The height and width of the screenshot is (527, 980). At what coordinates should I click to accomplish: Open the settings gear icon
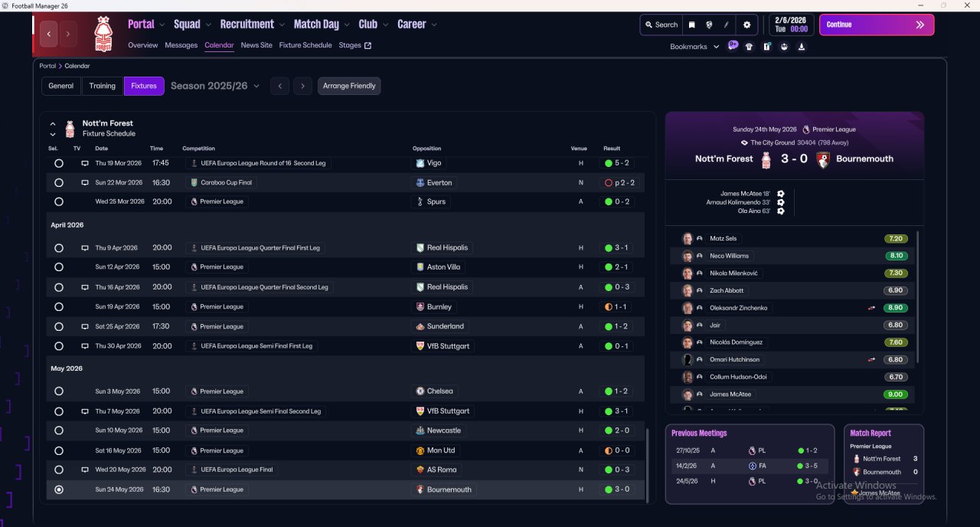[746, 25]
